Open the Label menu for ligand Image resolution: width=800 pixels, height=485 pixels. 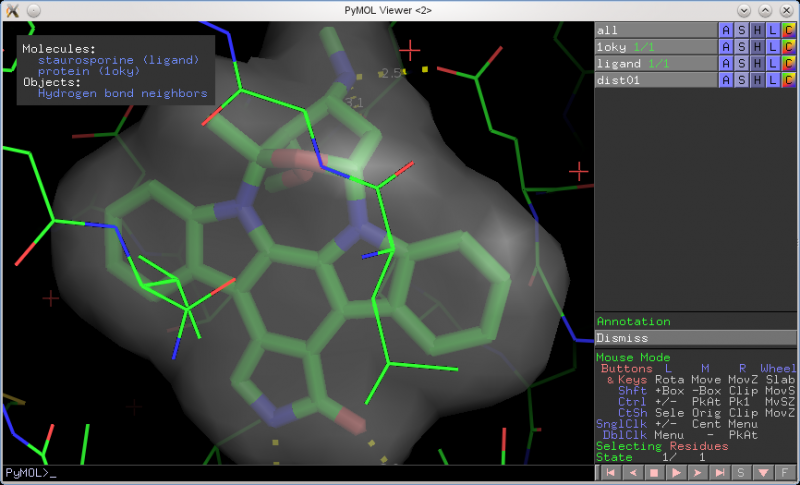click(773, 63)
